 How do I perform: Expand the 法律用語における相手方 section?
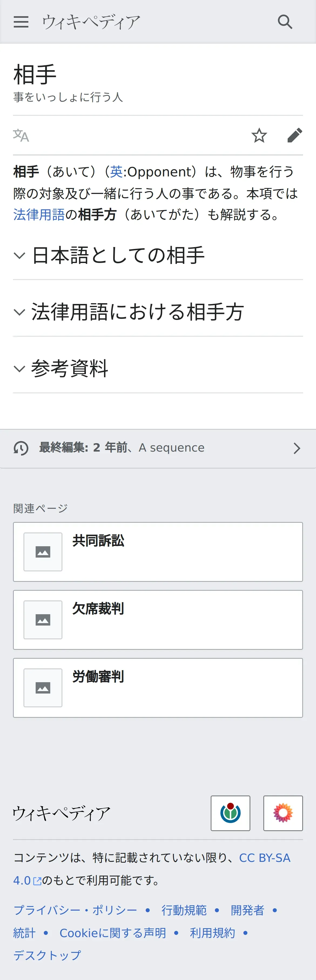pyautogui.click(x=158, y=312)
